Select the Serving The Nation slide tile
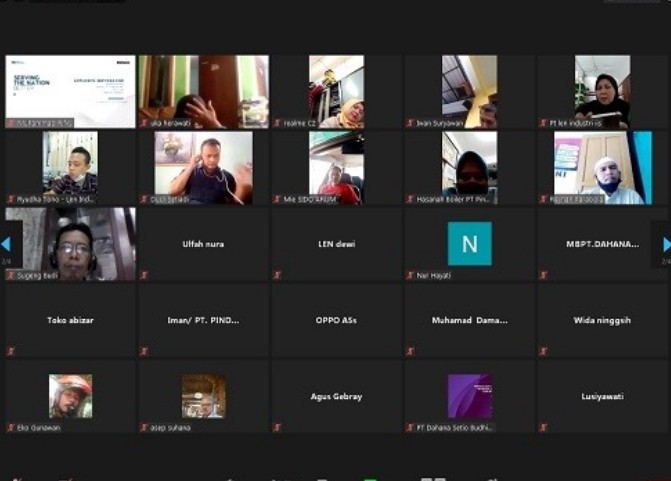This screenshot has height=481, width=671. coord(70,92)
